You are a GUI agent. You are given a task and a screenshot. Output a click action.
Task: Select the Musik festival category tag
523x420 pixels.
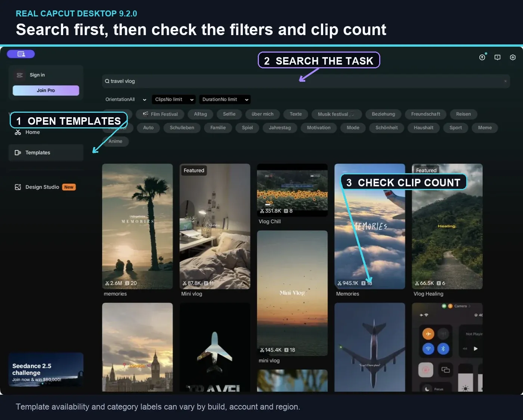[336, 114]
